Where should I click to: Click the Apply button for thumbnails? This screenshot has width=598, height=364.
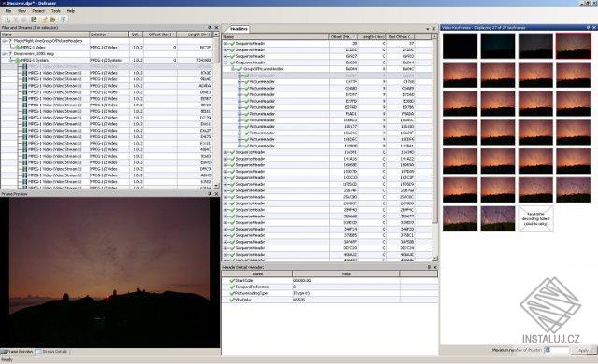click(583, 350)
